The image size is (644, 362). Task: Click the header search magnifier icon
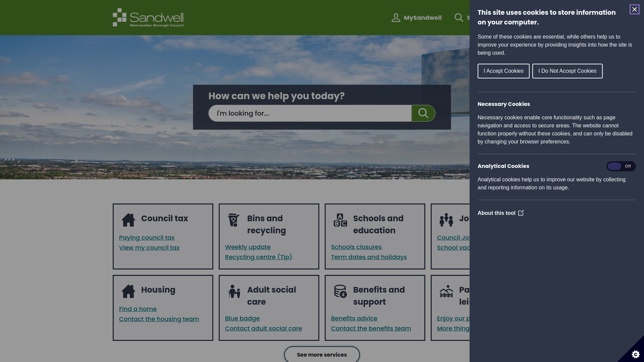click(x=459, y=17)
